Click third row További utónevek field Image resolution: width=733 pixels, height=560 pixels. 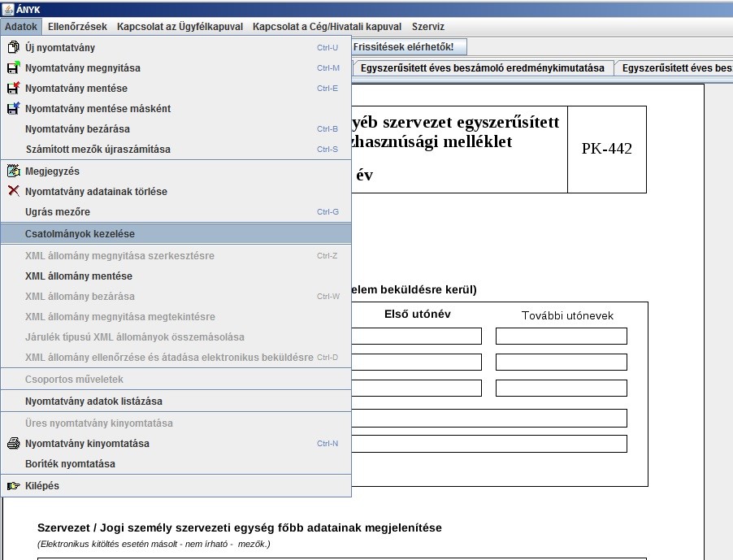coord(562,388)
